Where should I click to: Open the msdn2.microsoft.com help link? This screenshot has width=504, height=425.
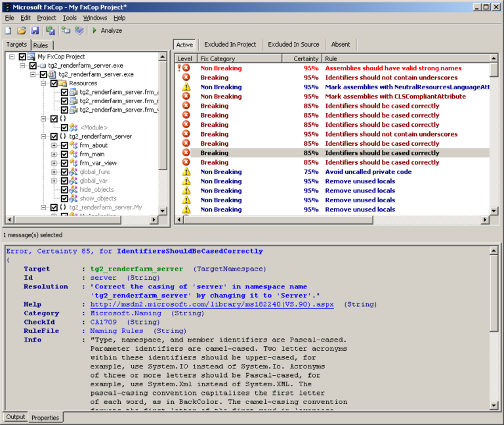click(x=212, y=305)
